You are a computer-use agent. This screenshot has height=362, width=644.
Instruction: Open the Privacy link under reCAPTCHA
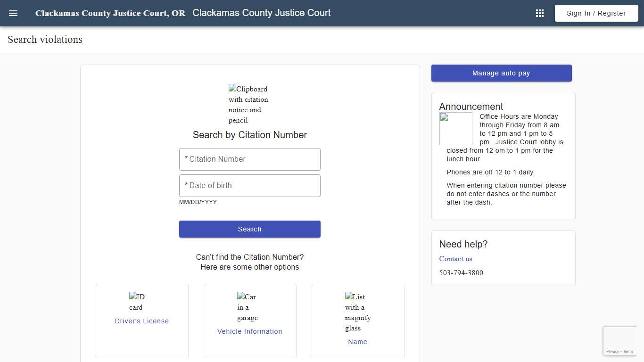[612, 351]
